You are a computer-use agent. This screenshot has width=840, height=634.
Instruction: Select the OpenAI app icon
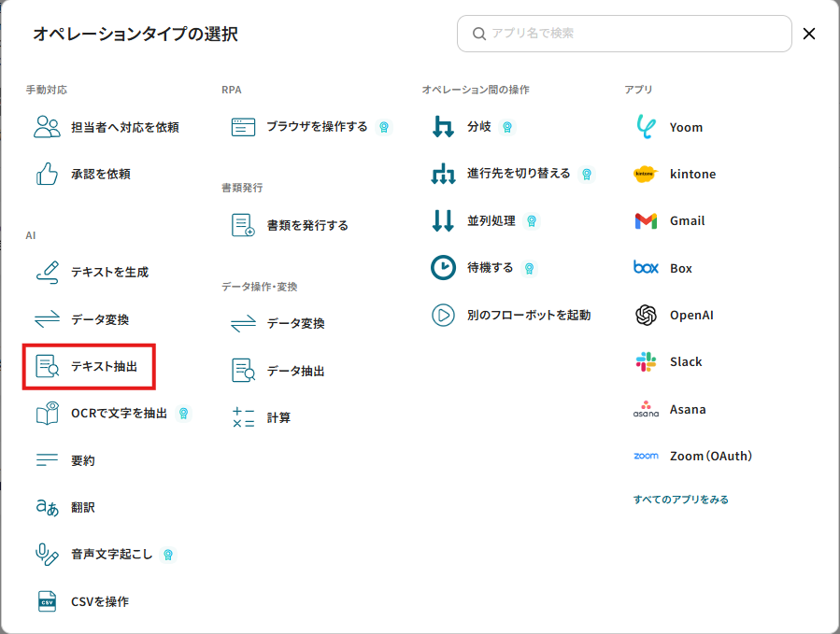[646, 315]
